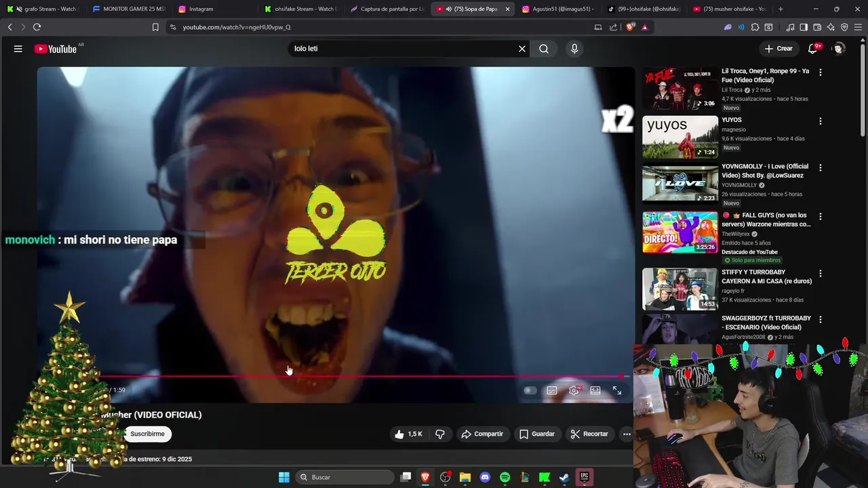The width and height of the screenshot is (868, 488).
Task: Open the yuyos video thumbnail
Action: 679,137
